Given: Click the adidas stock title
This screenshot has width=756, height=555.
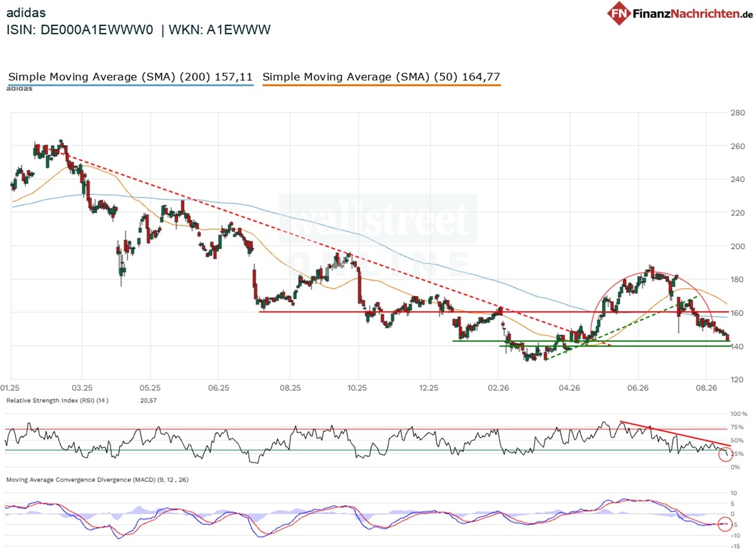Looking at the screenshot, I should coord(26,12).
